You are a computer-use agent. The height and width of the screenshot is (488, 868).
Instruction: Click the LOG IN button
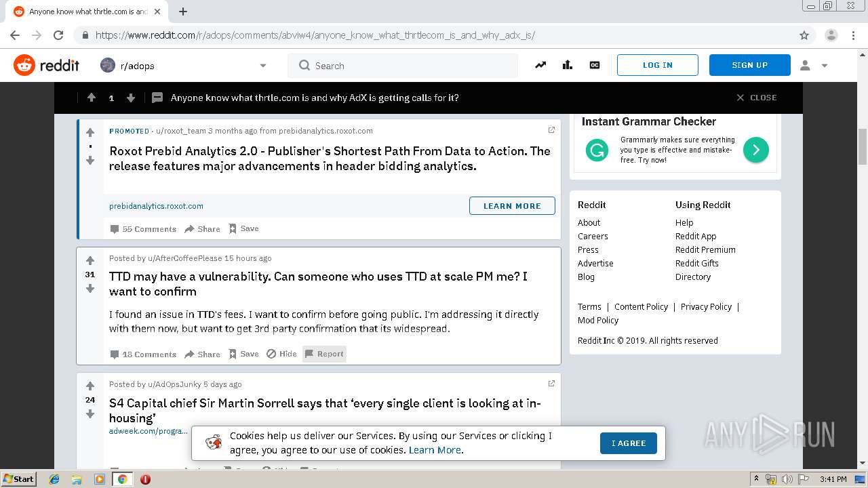(x=657, y=65)
